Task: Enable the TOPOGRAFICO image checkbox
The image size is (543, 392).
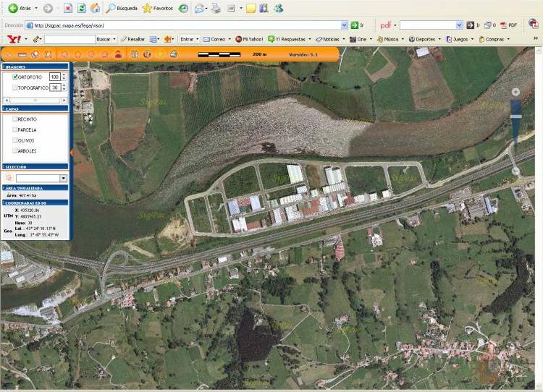Action: [15, 88]
